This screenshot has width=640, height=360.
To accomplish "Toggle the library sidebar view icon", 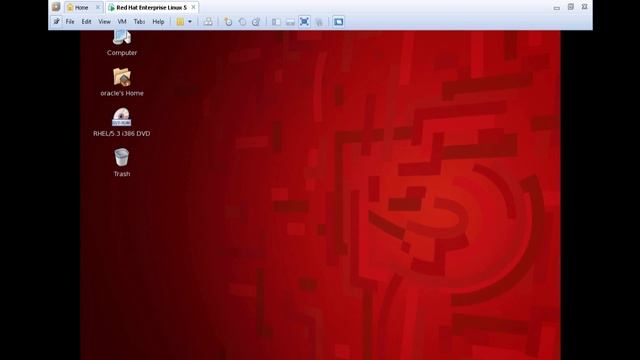I will (276, 22).
